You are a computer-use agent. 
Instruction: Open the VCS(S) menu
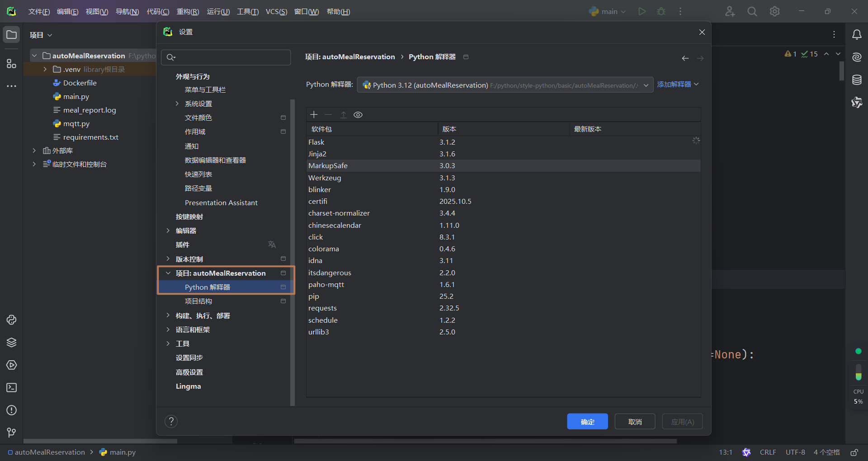(x=276, y=12)
